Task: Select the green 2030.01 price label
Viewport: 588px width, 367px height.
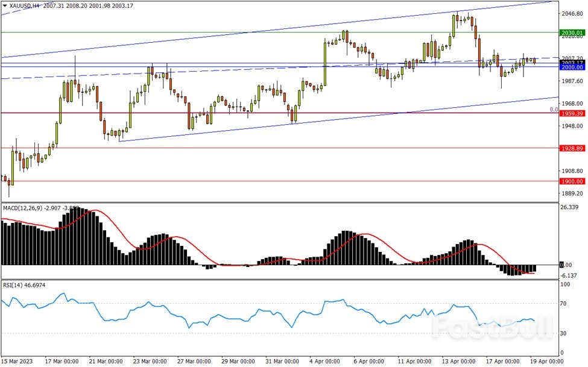Action: click(x=571, y=33)
